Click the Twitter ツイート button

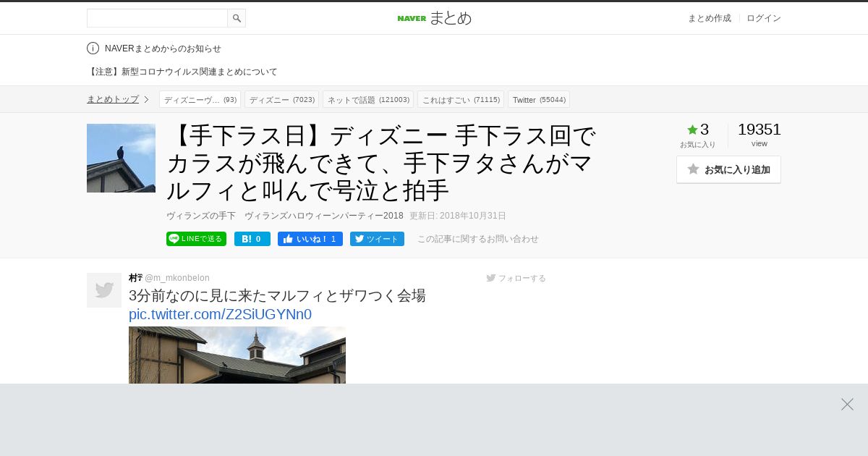[377, 239]
